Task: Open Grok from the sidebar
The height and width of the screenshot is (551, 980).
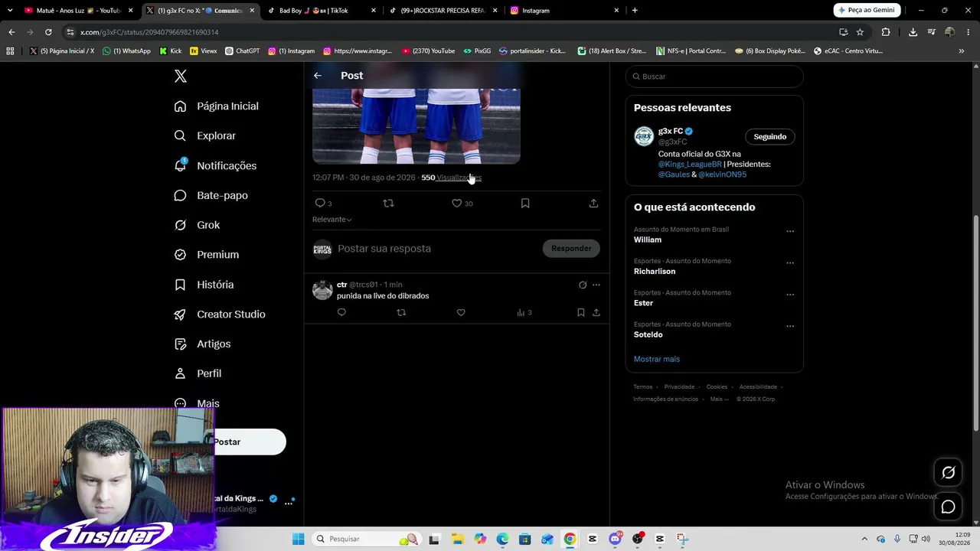Action: [x=198, y=225]
